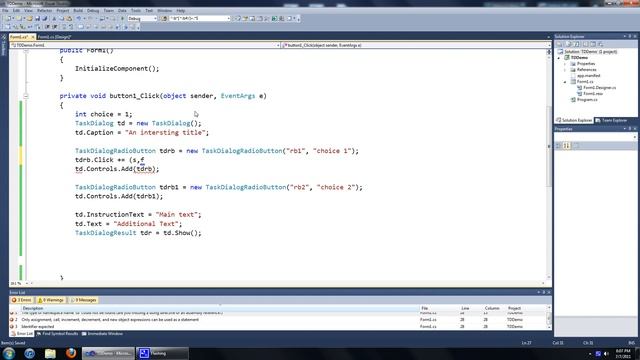
Task: Click the Paste toolbar icon
Action: point(69,18)
